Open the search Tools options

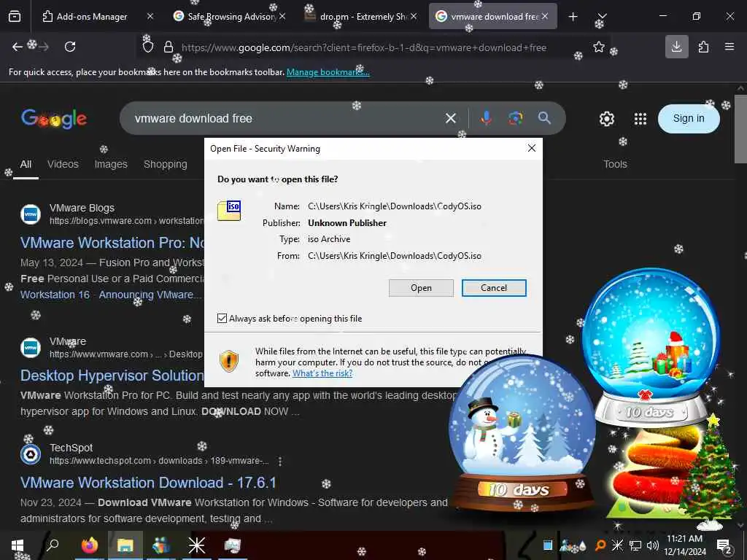615,164
